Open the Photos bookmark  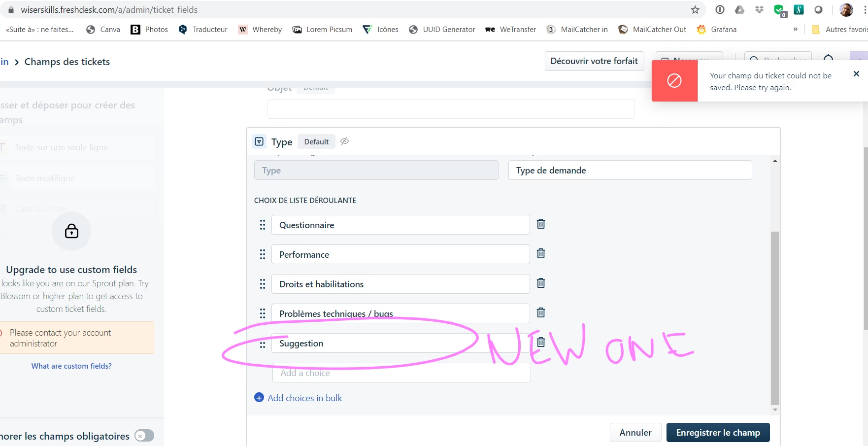[149, 30]
